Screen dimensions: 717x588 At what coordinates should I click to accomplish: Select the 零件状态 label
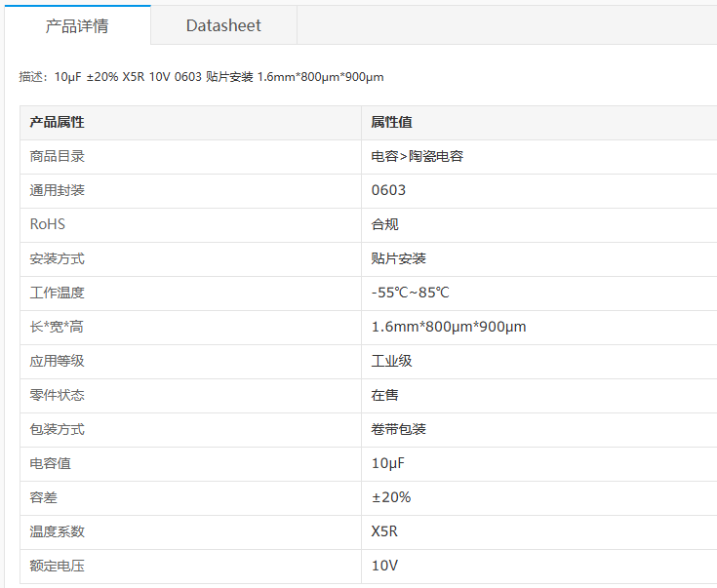pos(58,395)
